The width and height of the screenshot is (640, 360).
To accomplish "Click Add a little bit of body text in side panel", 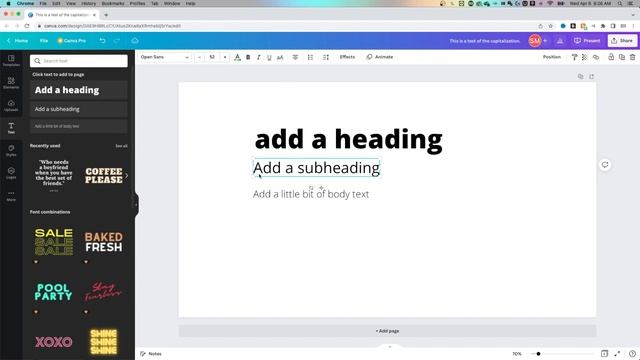I will point(79,126).
